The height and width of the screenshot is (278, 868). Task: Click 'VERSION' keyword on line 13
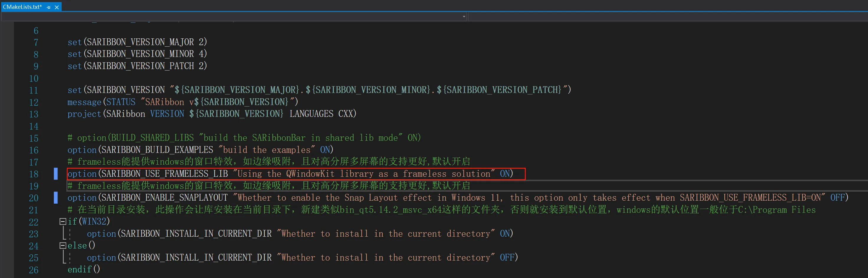coord(167,114)
